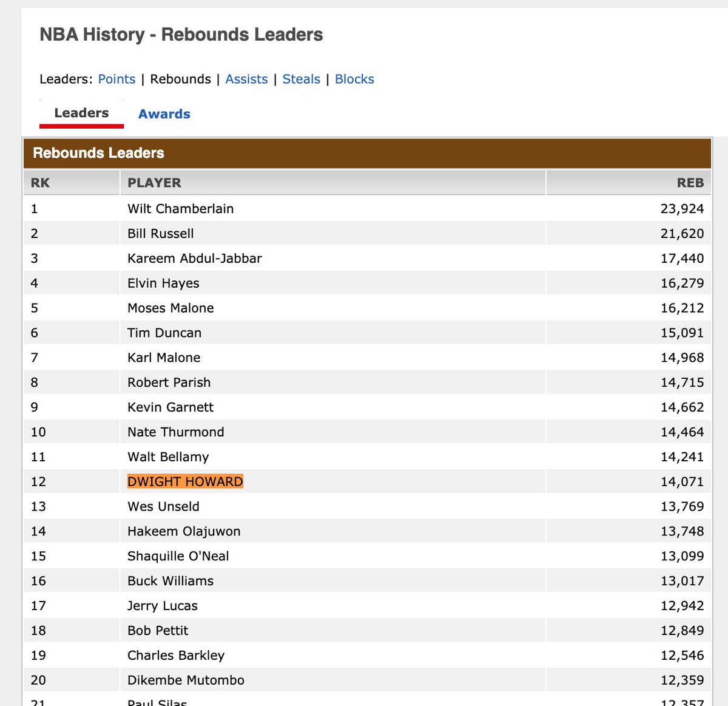Screen dimensions: 728x706
Task: Click rebound total 16,212
Action: tap(682, 308)
